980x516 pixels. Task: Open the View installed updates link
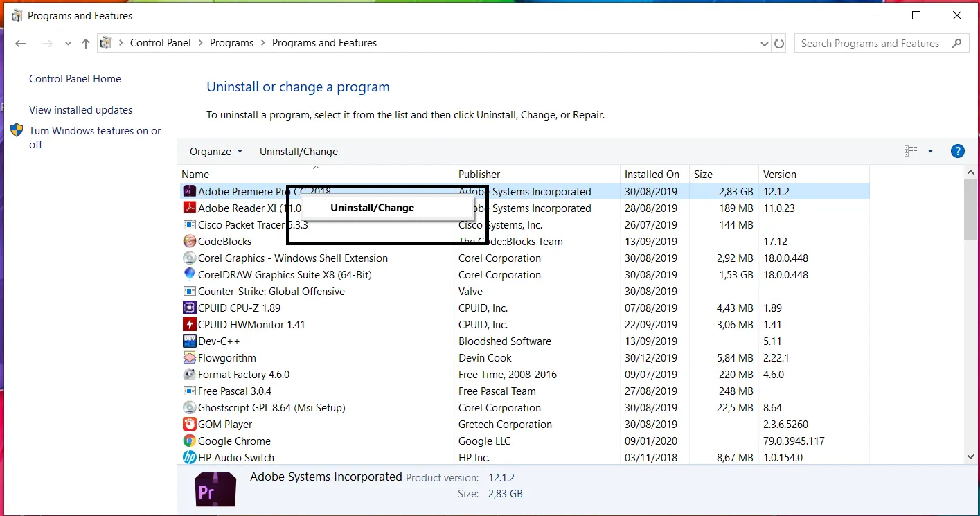80,110
